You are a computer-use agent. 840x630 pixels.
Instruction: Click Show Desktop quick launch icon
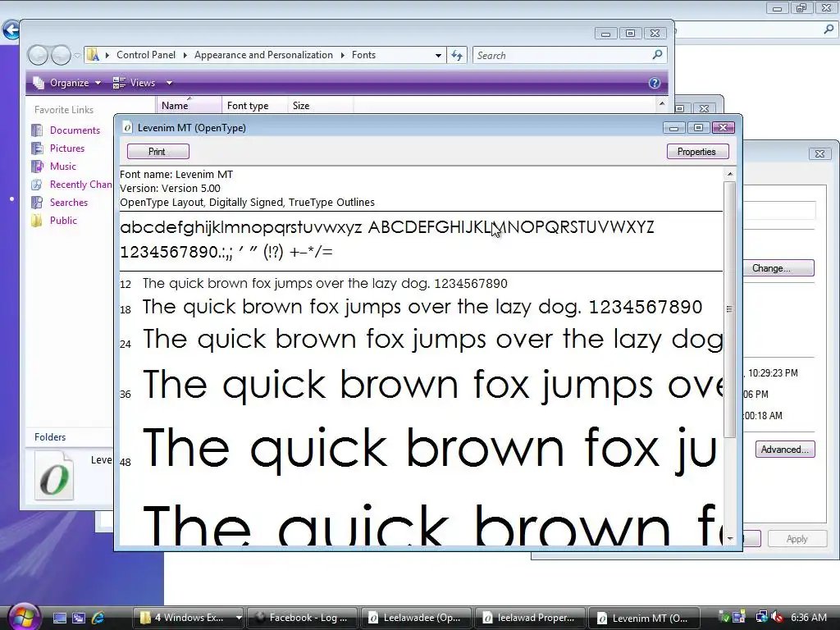point(59,618)
